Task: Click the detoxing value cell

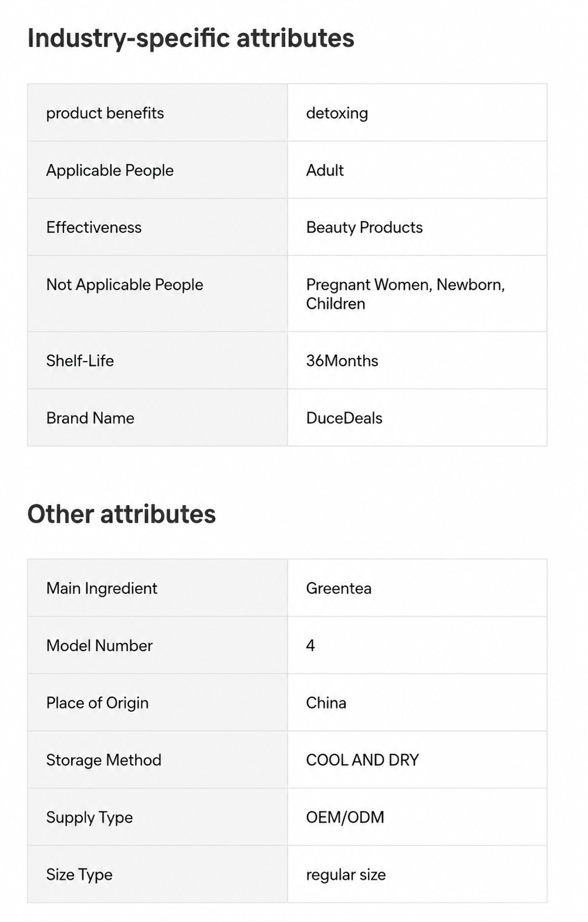Action: pyautogui.click(x=417, y=113)
